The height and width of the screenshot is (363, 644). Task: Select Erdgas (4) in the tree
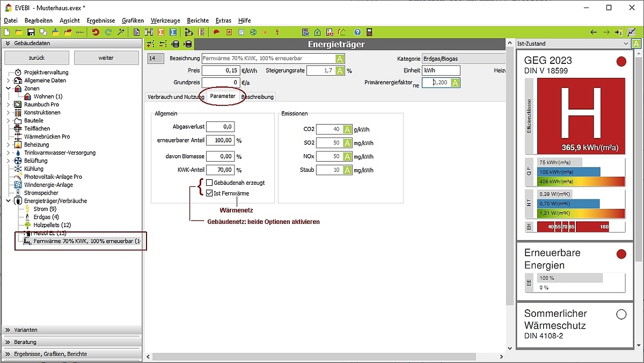pyautogui.click(x=46, y=217)
